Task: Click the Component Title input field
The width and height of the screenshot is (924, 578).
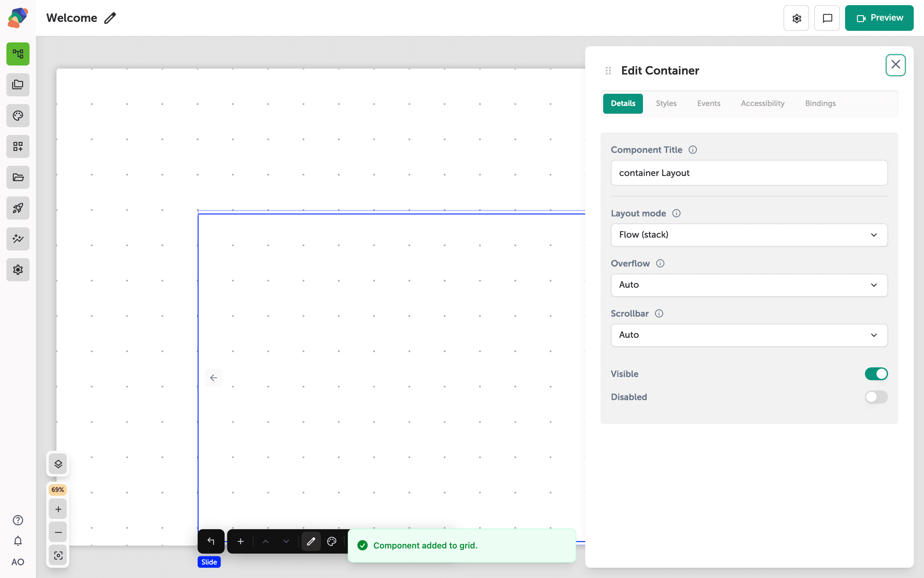Action: pyautogui.click(x=749, y=173)
